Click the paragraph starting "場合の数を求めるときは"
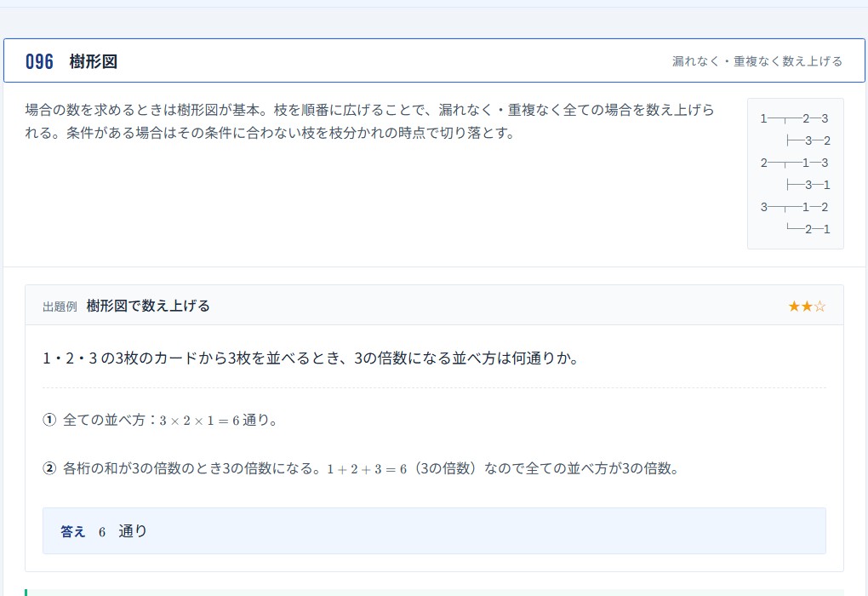Viewport: 868px width, 596px height. coord(370,121)
